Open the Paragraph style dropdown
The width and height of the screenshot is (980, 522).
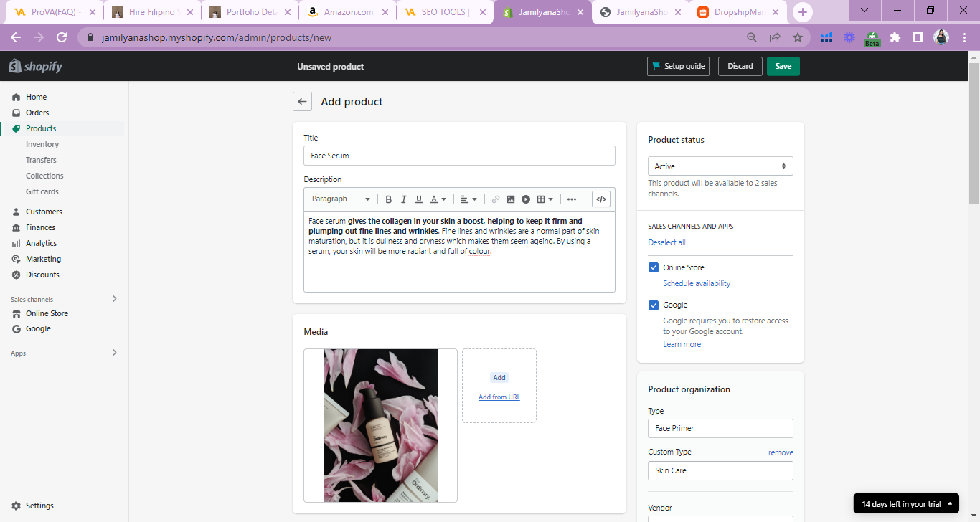(x=341, y=199)
